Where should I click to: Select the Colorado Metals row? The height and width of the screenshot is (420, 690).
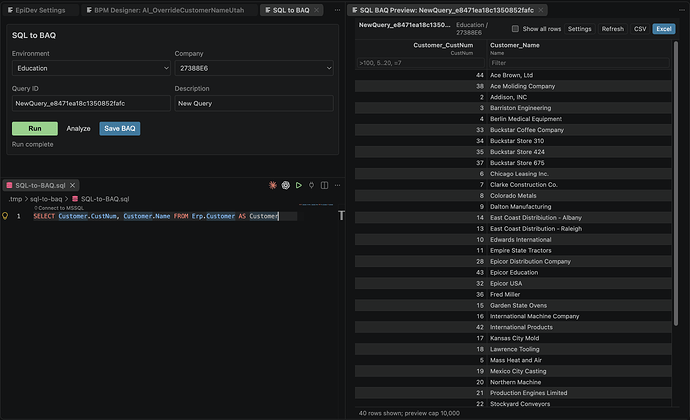click(513, 195)
